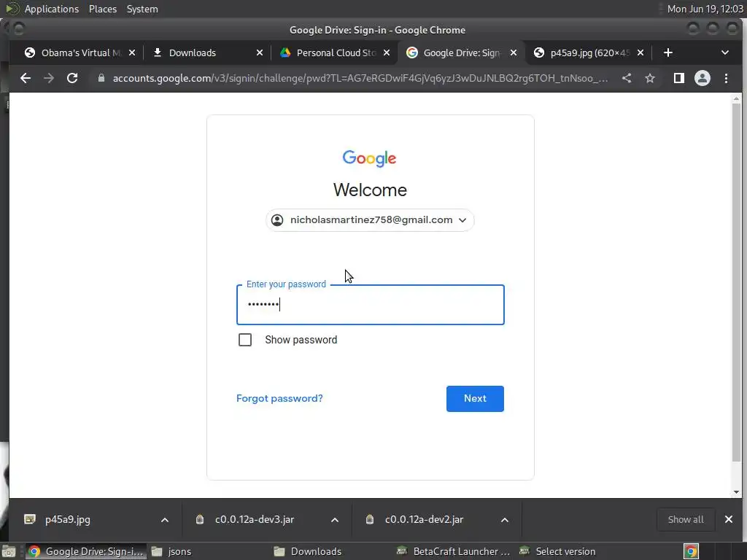
Task: Click Show all downloads button
Action: (x=686, y=519)
